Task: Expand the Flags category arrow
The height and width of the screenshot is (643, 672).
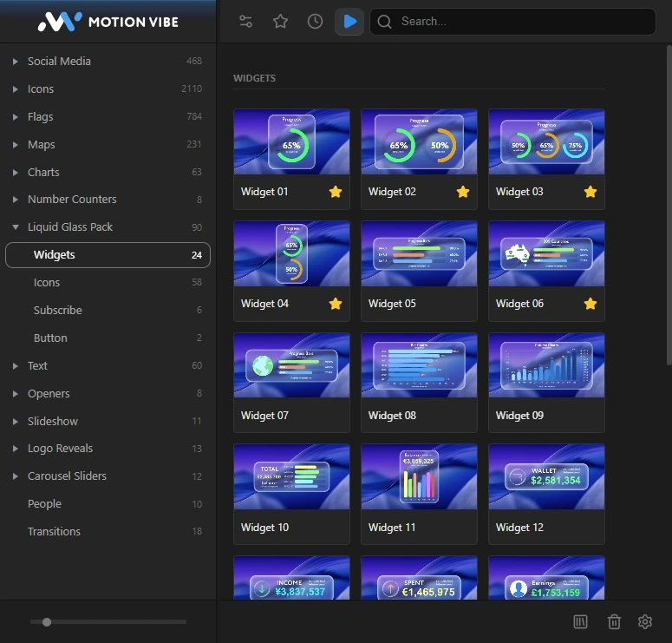Action: (x=16, y=116)
